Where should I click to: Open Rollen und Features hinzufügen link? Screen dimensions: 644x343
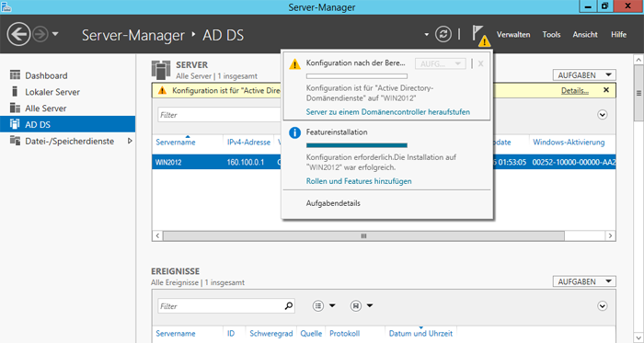coord(359,181)
